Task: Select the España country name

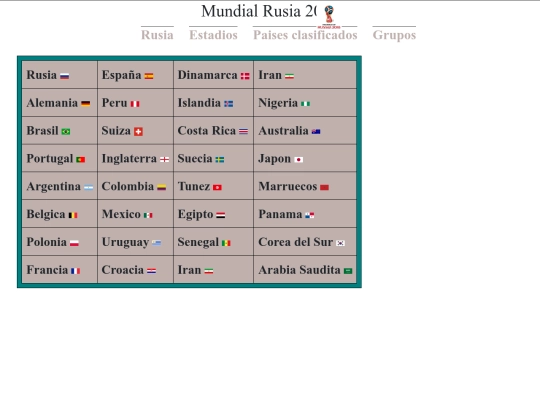Action: 122,75
